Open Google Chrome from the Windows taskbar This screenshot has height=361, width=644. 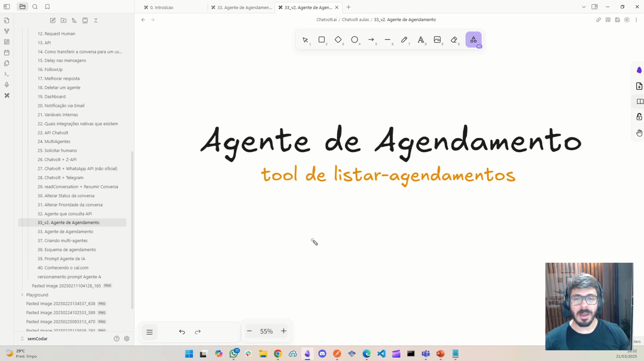coord(278,354)
